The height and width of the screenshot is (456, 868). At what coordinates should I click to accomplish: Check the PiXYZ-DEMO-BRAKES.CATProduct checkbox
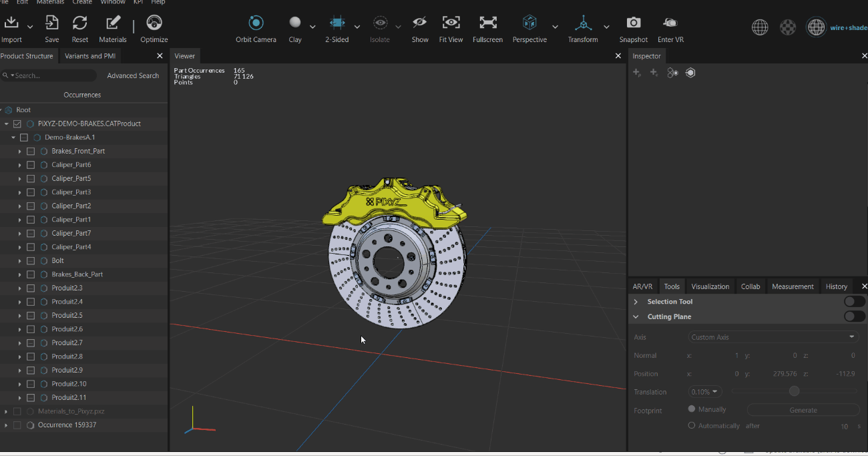17,124
